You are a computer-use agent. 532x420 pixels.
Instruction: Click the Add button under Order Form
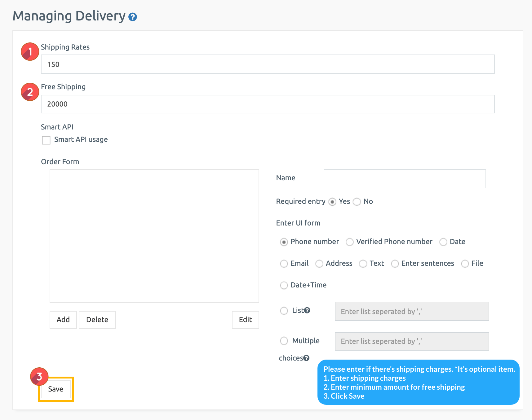[63, 320]
